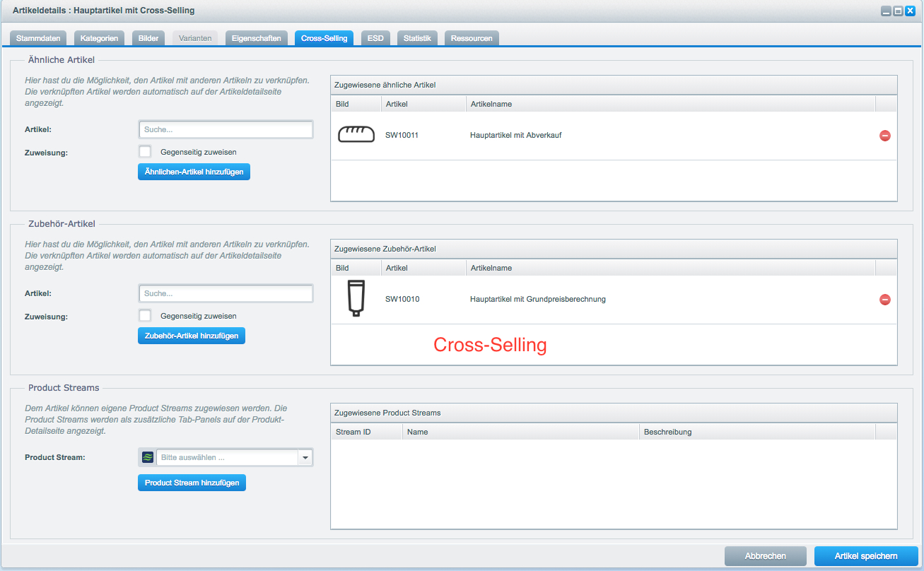Minimize the Artikeldetails window

(x=885, y=11)
